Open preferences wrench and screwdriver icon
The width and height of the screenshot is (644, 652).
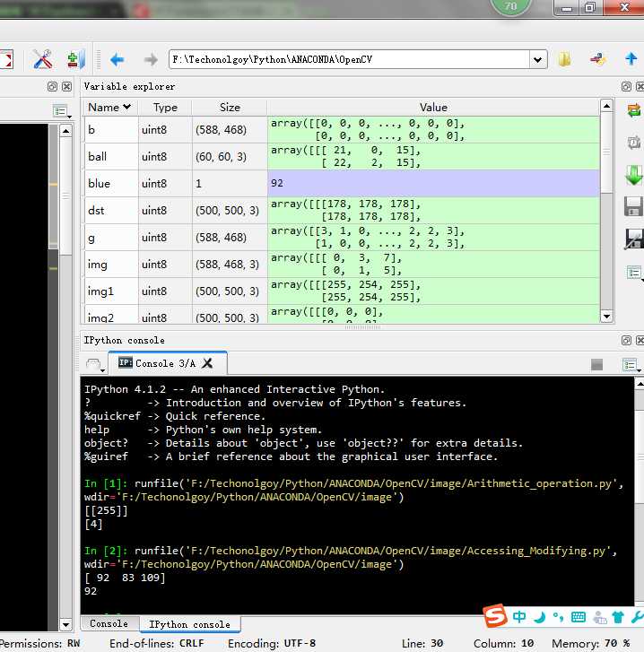click(x=42, y=59)
